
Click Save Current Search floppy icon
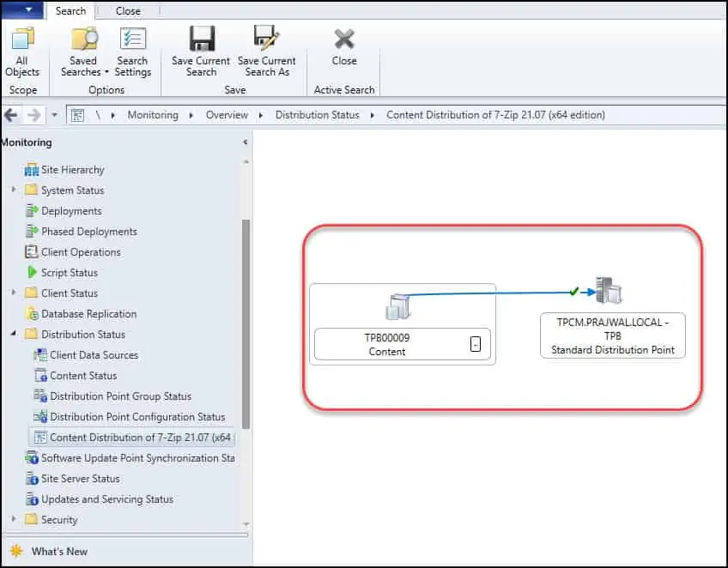202,39
